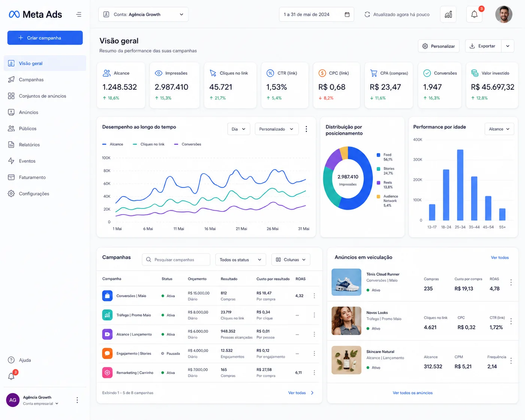This screenshot has height=420, width=525.
Task: Open row menu for Conversões | Maio campaign
Action: (x=314, y=296)
